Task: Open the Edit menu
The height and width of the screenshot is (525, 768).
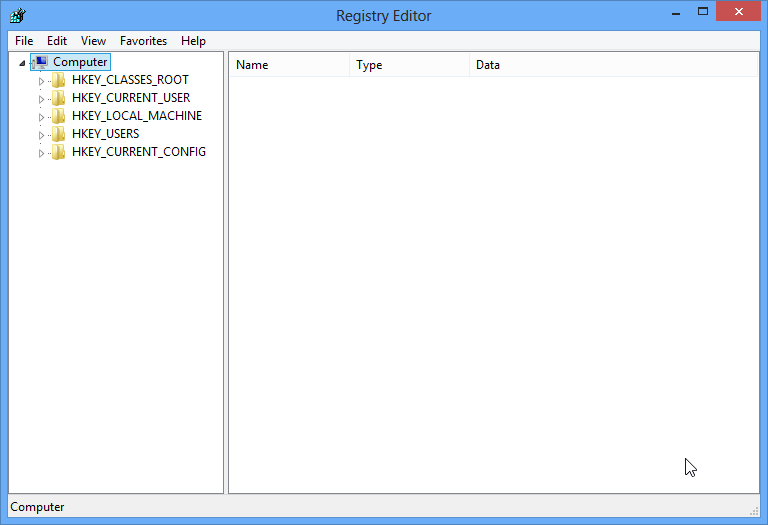Action: (57, 41)
